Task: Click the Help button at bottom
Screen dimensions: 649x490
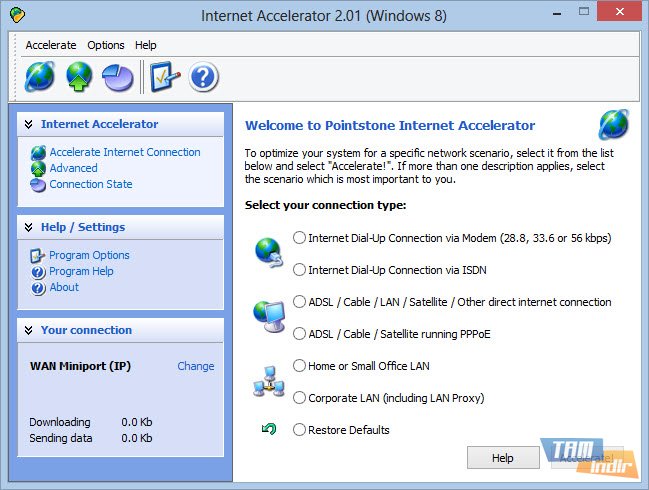Action: coord(503,458)
